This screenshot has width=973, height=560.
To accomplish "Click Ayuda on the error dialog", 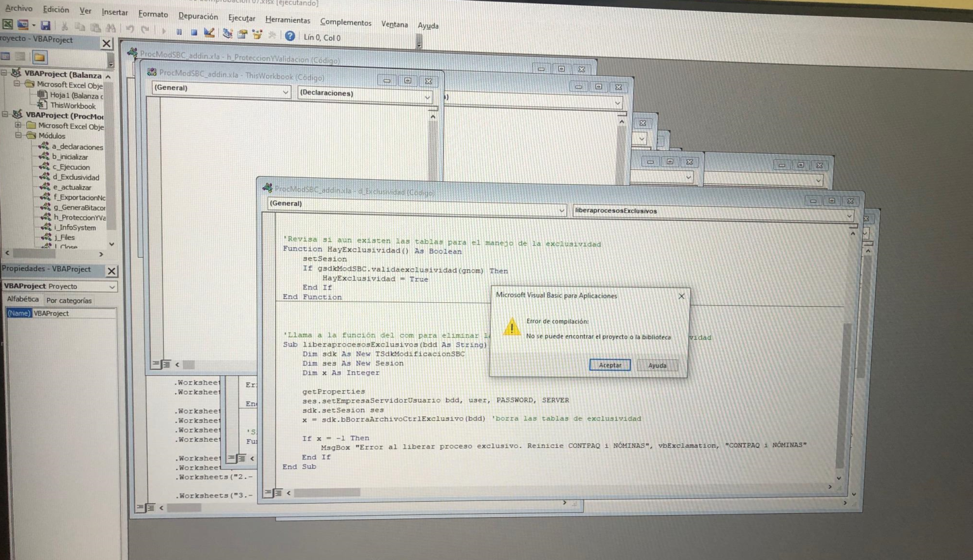I will [x=658, y=366].
